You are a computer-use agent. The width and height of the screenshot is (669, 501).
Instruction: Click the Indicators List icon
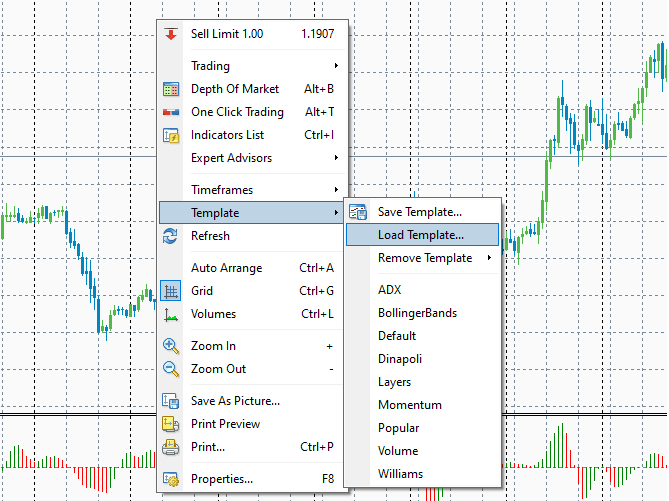pyautogui.click(x=171, y=135)
